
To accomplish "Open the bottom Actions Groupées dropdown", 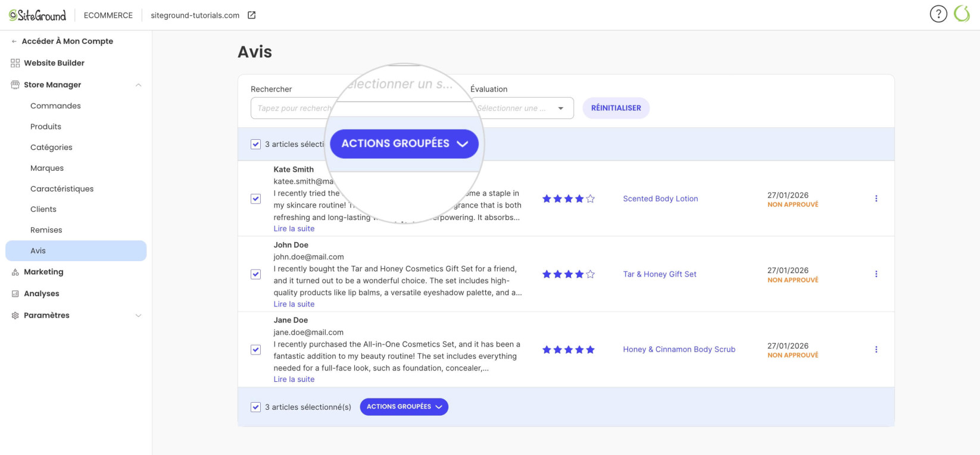I will (404, 407).
